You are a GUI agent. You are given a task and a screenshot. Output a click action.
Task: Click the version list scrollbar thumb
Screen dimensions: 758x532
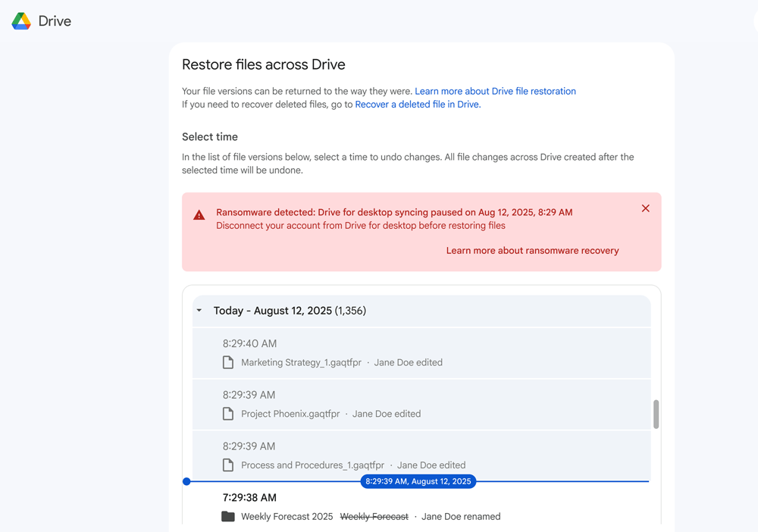click(x=656, y=415)
